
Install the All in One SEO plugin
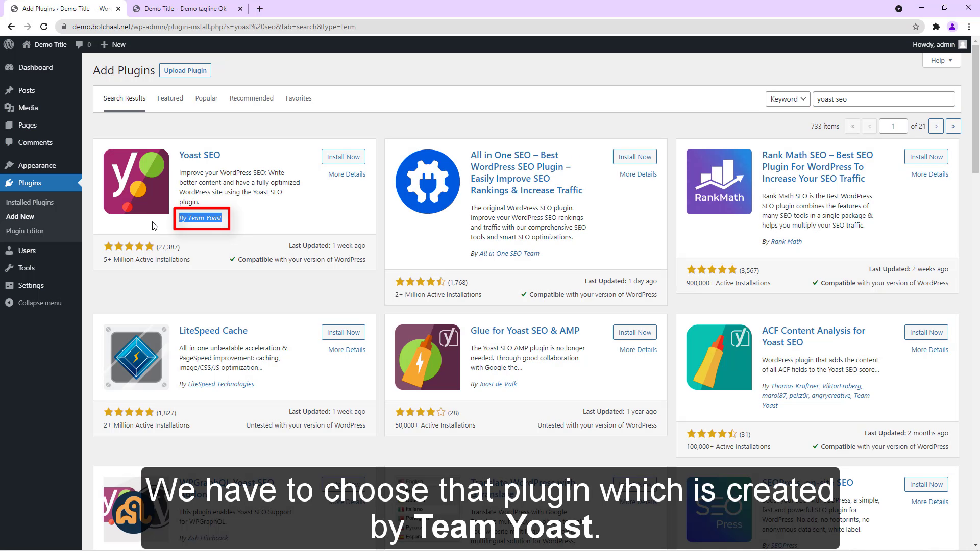pyautogui.click(x=635, y=157)
